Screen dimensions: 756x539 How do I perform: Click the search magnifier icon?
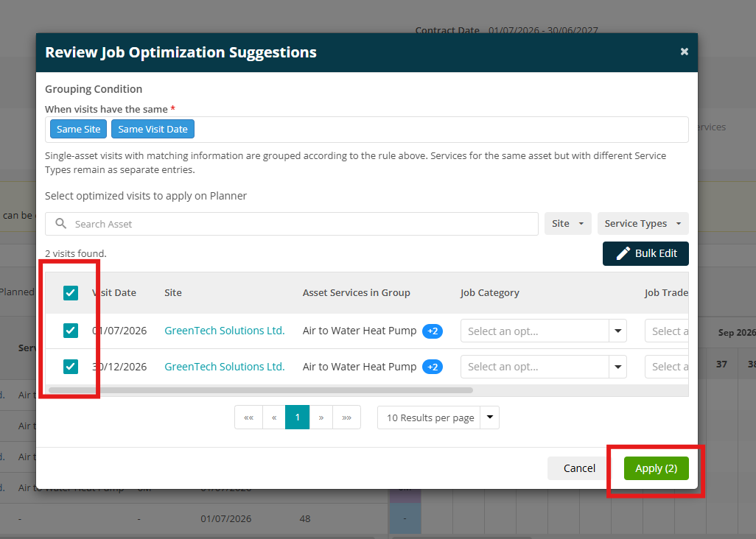60,224
